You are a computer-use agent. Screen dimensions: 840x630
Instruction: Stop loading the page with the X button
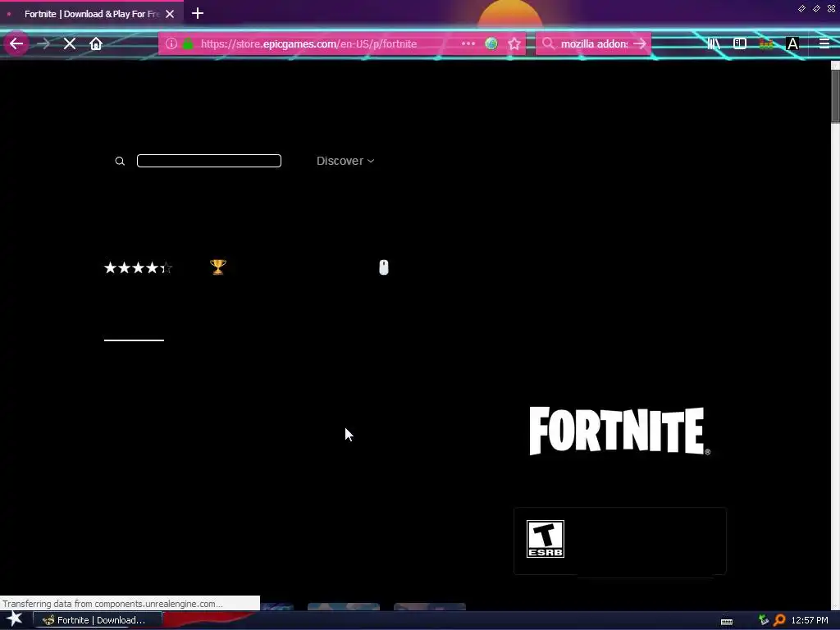coord(70,44)
